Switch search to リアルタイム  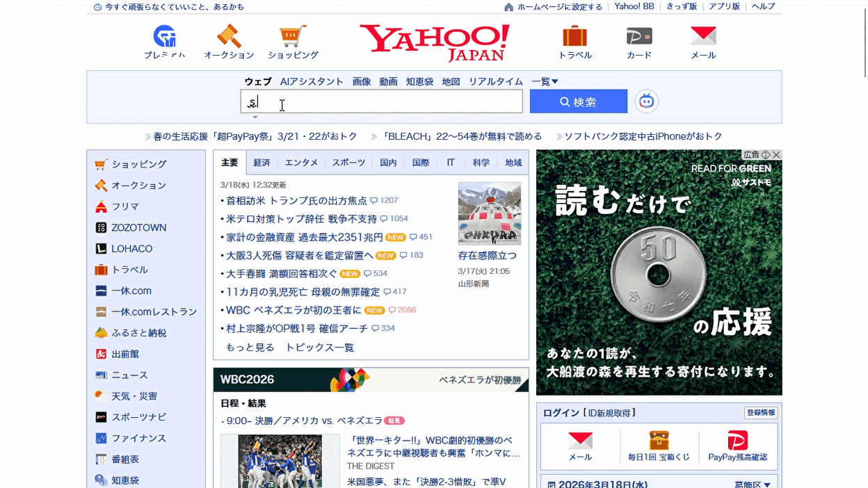click(x=496, y=81)
